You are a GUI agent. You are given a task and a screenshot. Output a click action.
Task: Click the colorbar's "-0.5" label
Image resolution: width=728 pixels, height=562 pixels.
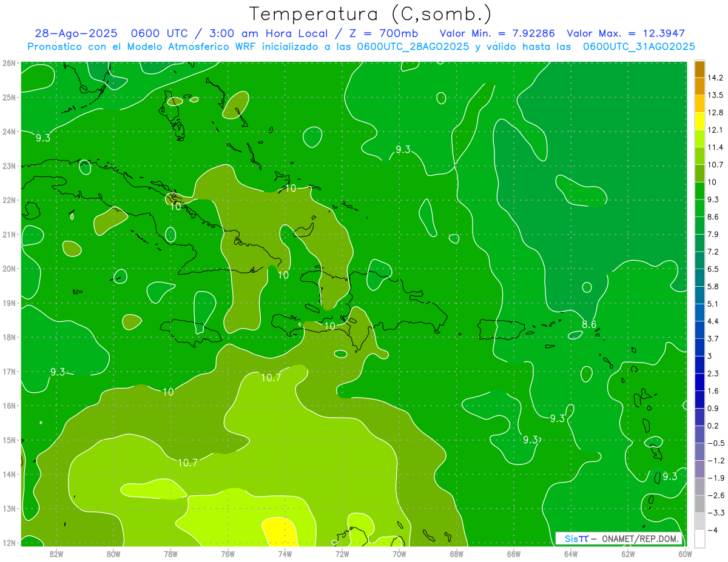click(x=716, y=443)
